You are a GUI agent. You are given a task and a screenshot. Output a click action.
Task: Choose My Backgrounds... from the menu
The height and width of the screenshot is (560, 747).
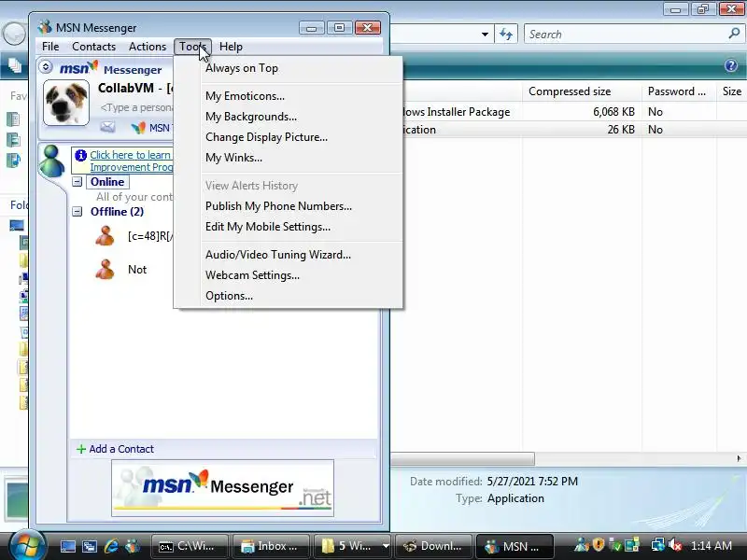[289, 117]
